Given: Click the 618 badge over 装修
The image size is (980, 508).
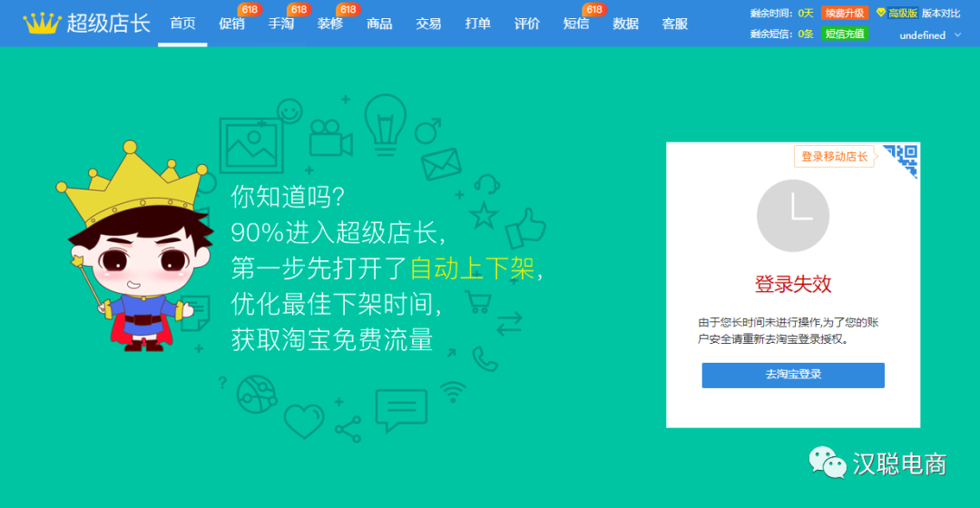Looking at the screenshot, I should coord(348,9).
